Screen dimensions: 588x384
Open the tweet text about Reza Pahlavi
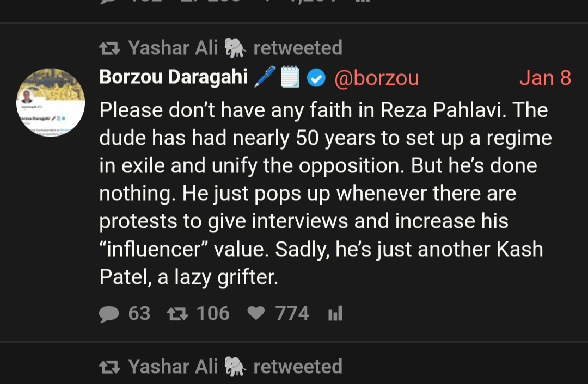[x=321, y=194]
